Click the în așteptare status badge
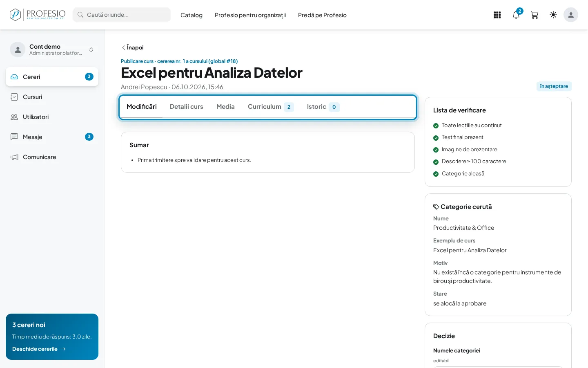 [x=554, y=86]
